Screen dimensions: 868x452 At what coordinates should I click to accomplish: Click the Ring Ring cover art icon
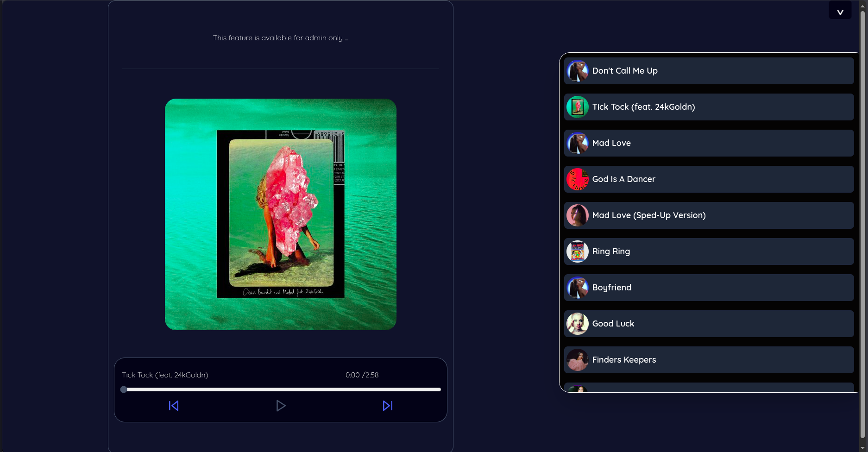(x=578, y=251)
